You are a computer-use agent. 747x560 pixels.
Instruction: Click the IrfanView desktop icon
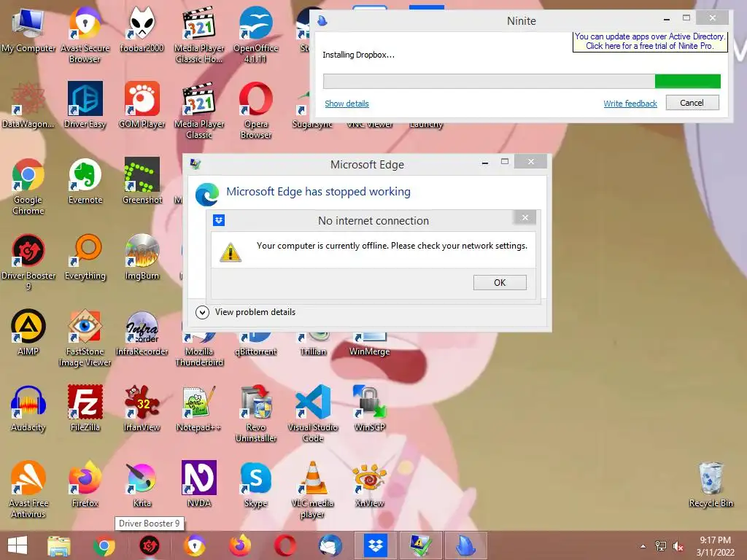[x=142, y=408]
